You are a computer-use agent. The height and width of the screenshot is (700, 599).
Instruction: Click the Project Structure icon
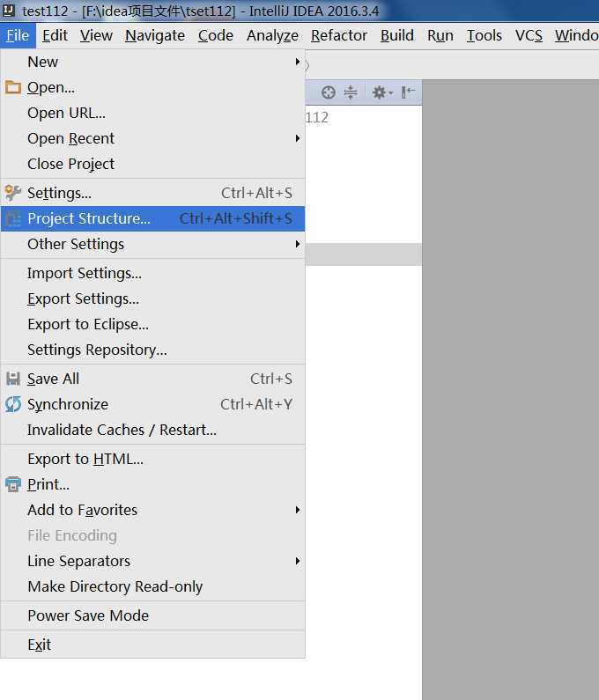click(13, 218)
